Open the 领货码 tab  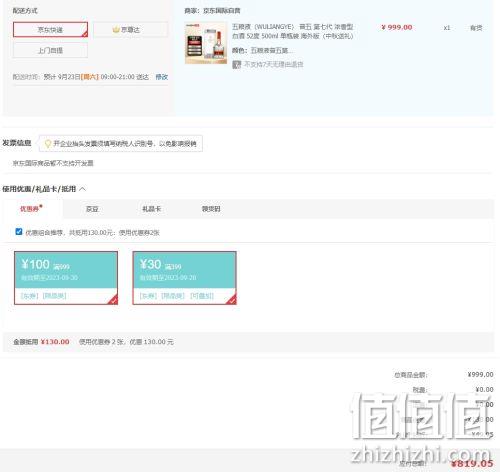coord(211,209)
